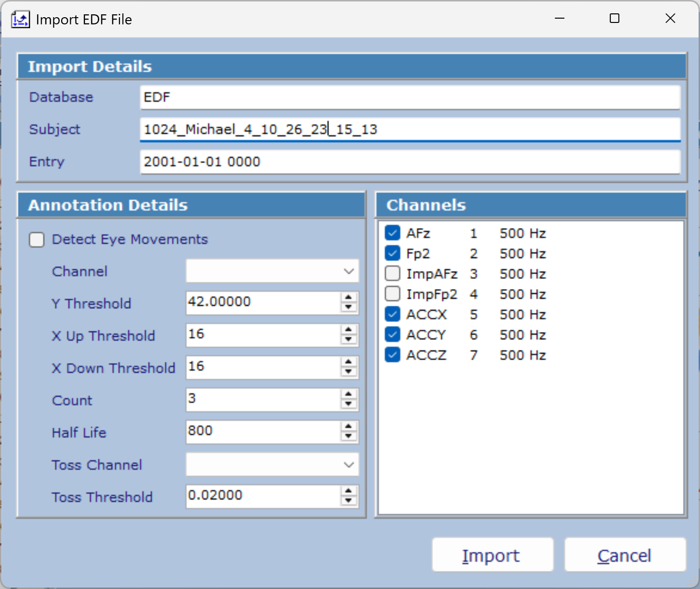Click the Toss Threshold value field
The image size is (700, 589).
pyautogui.click(x=264, y=496)
